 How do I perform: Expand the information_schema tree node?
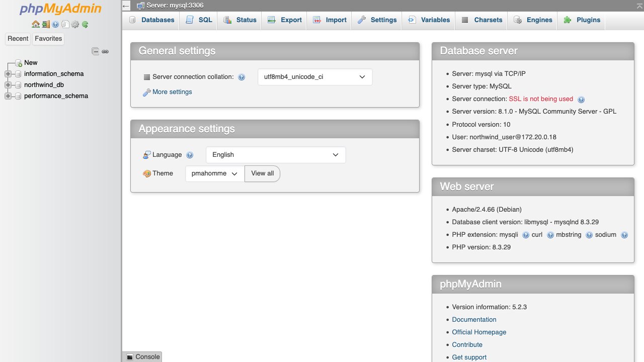[8, 74]
